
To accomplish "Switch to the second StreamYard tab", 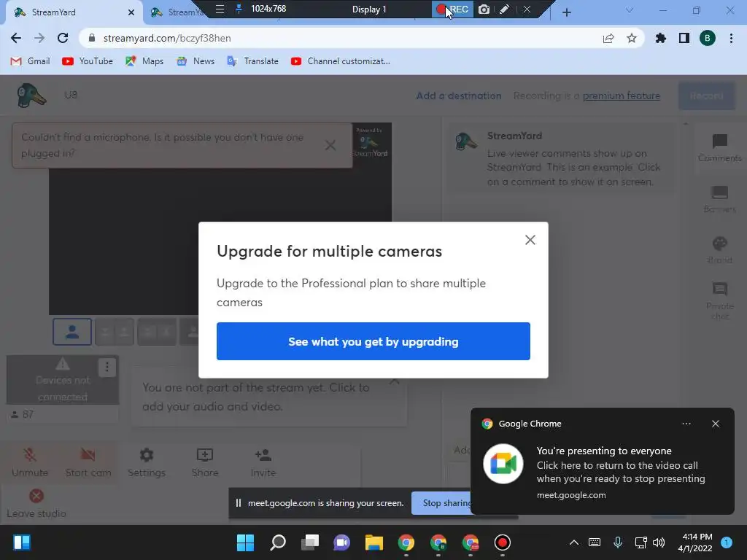I will coord(177,12).
